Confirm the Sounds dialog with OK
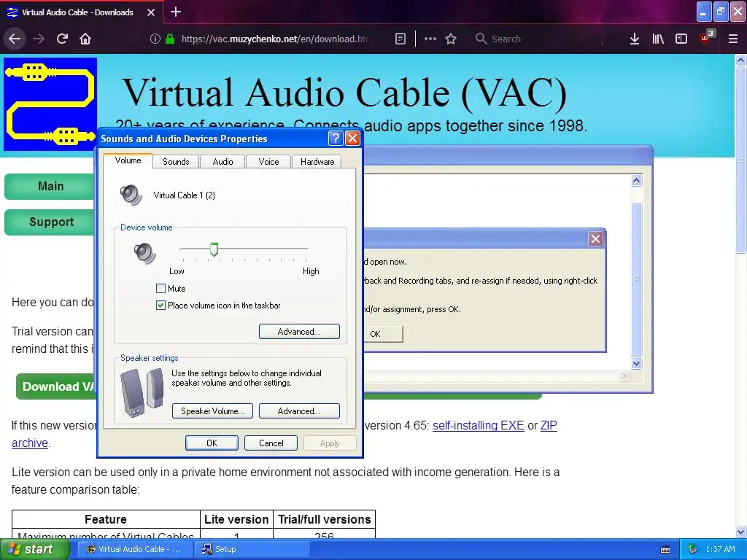The image size is (747, 560). (212, 443)
